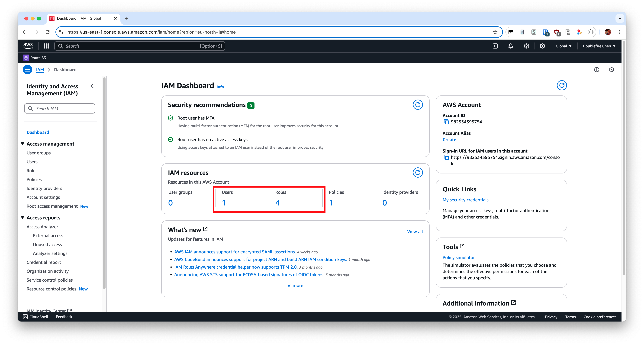
Task: Click the Policies count 1
Action: 331,203
